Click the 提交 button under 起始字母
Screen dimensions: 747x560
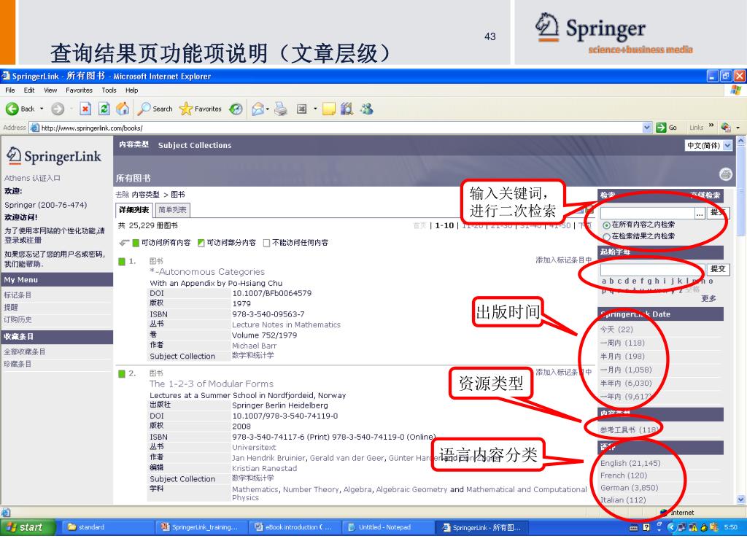click(x=718, y=269)
